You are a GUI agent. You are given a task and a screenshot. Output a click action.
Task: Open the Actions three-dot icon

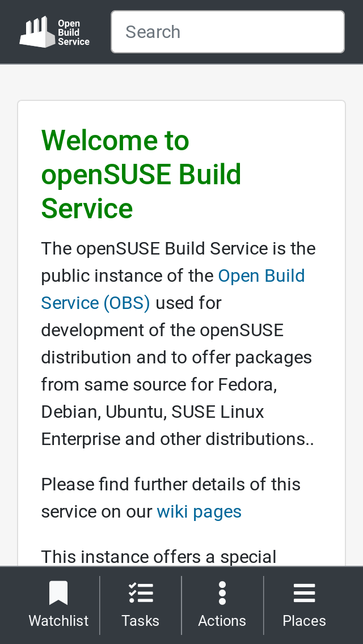[x=222, y=593]
